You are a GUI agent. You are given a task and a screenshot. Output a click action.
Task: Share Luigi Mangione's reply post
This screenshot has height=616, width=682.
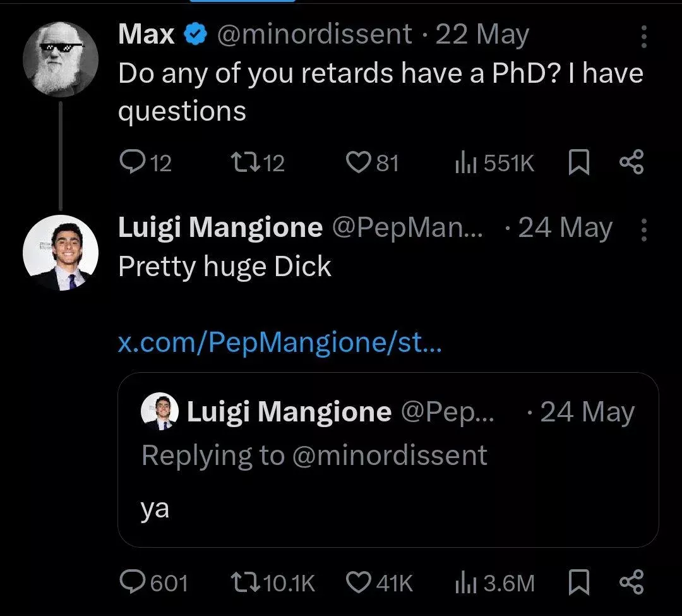(631, 583)
